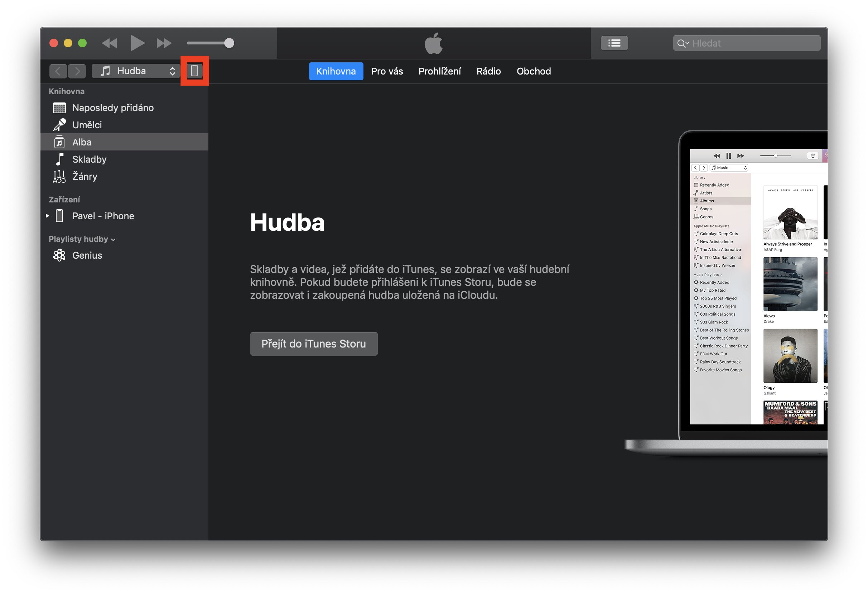The image size is (868, 594).
Task: Select Alba in the sidebar
Action: coord(124,142)
